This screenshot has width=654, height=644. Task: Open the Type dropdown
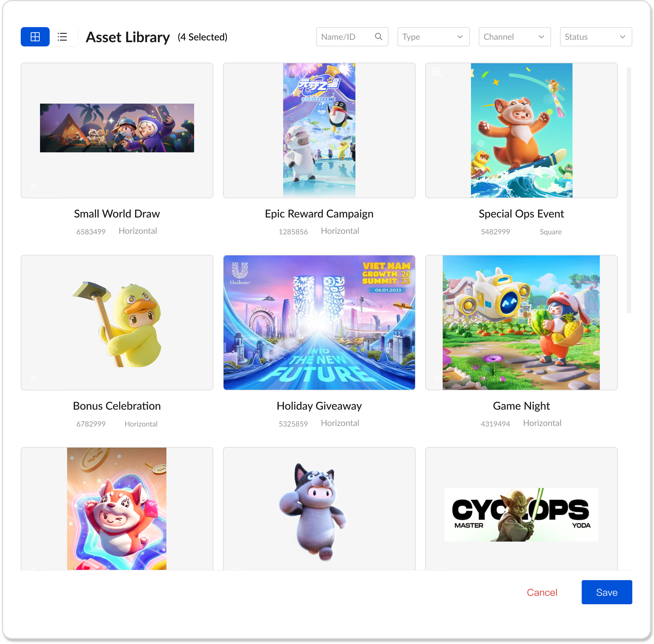433,37
